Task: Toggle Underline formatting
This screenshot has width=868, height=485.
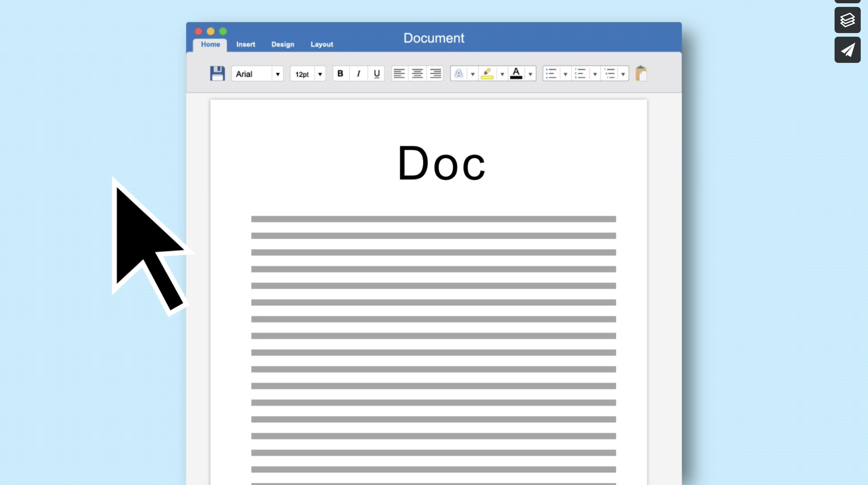Action: click(x=377, y=74)
